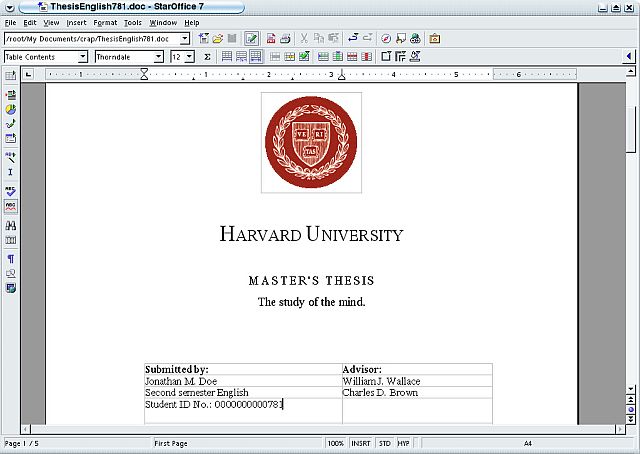Screen dimensions: 640x454
Task: Open the Edit menu
Action: 30,23
